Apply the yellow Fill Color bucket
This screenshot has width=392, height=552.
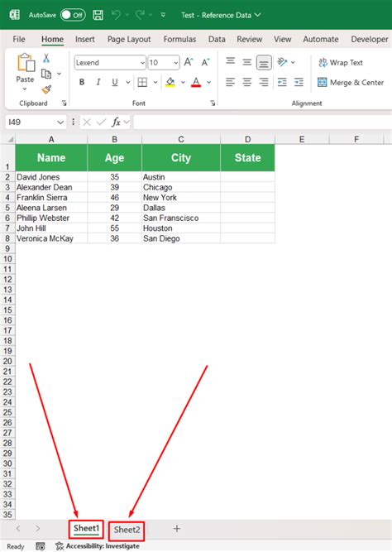pos(170,83)
